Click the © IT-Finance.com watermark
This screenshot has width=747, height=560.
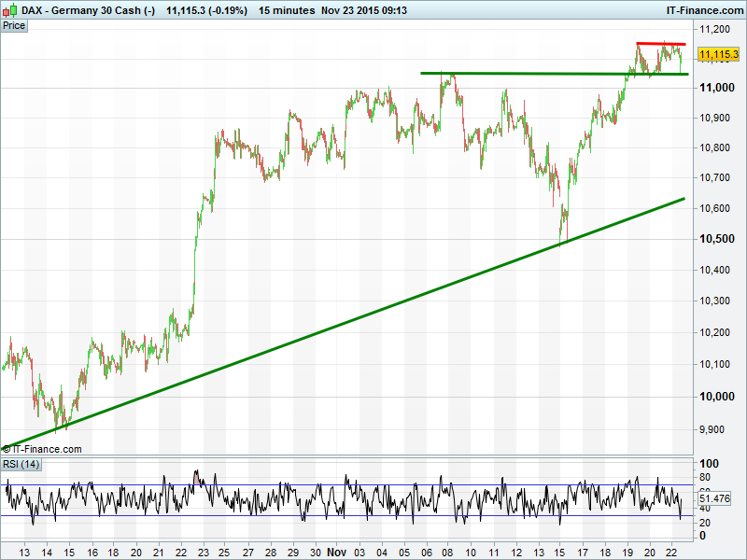[42, 449]
